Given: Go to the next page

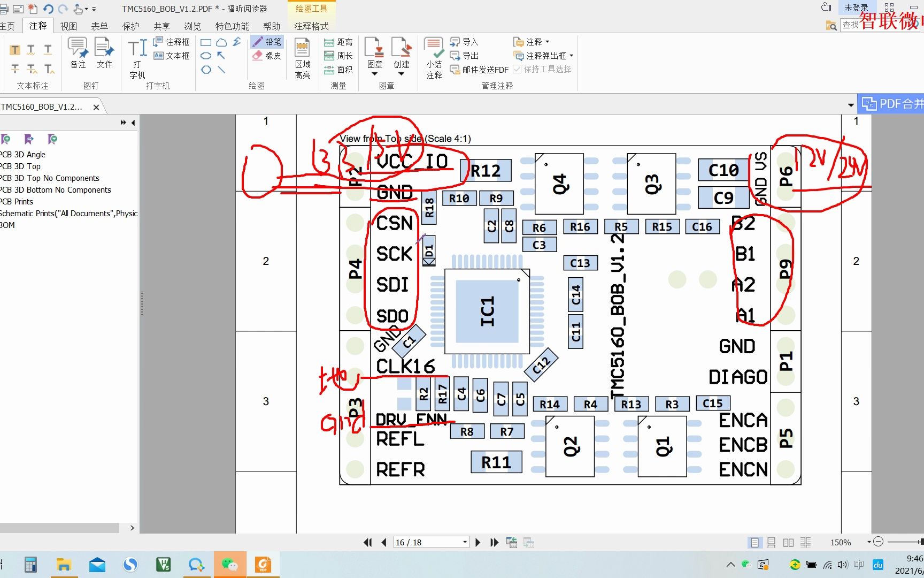Looking at the screenshot, I should tap(478, 542).
